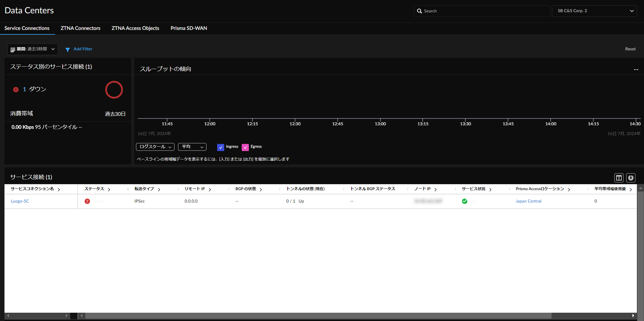644x321 pixels.
Task: Click the main table horizontal scrollbar thumb
Action: click(x=318, y=316)
